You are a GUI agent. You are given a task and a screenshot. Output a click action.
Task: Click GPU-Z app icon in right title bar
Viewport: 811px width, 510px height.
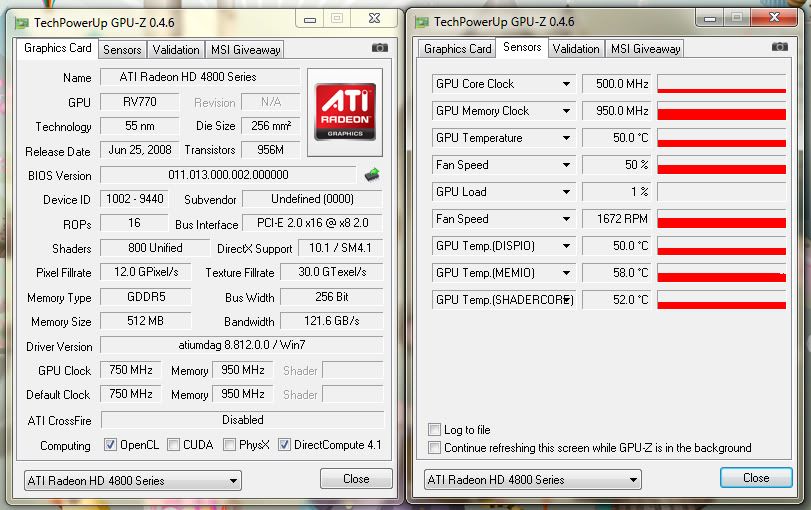(422, 22)
